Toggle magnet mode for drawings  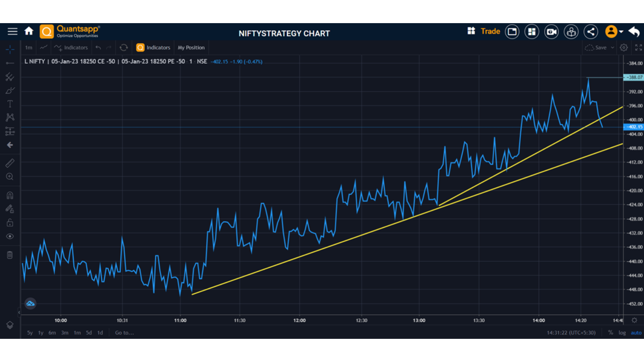pos(10,195)
